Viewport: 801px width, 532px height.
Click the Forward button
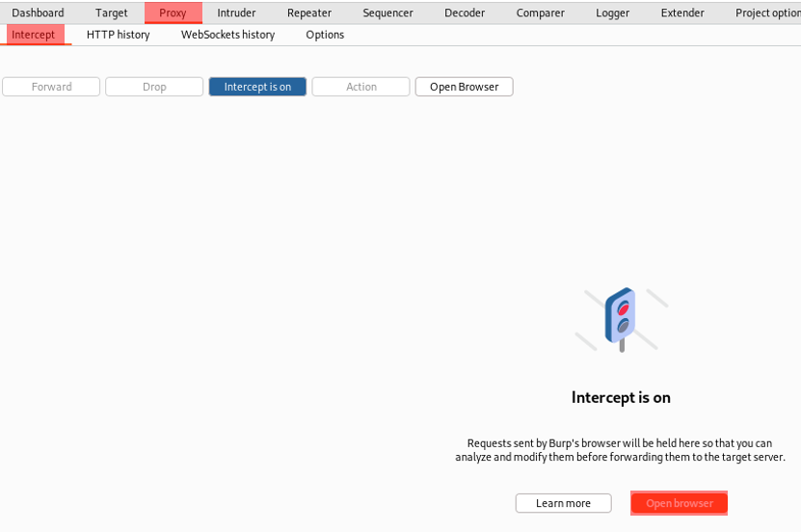tap(51, 87)
